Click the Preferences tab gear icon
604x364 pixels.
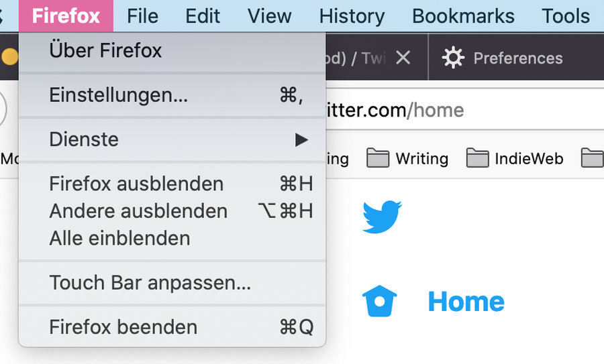click(453, 58)
